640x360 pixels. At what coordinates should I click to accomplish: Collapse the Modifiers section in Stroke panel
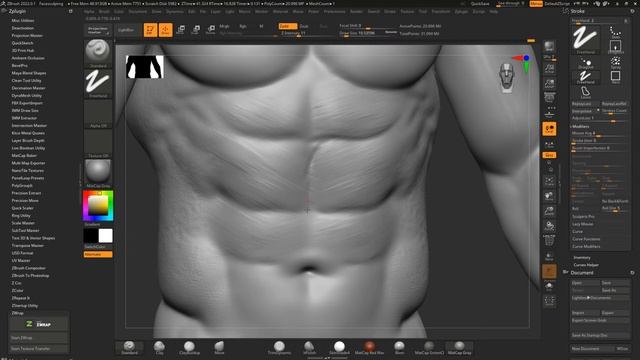pos(580,127)
